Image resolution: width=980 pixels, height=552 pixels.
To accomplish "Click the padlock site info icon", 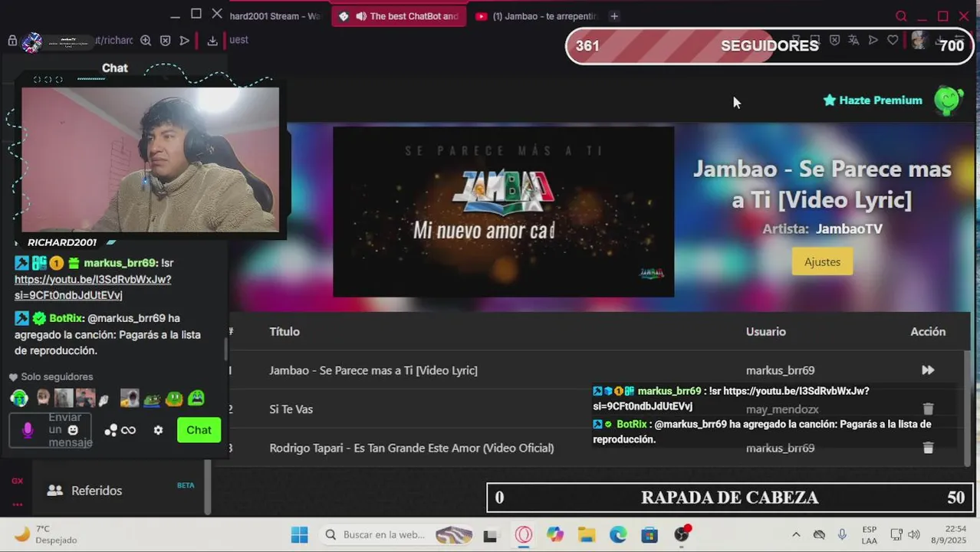I will click(12, 41).
